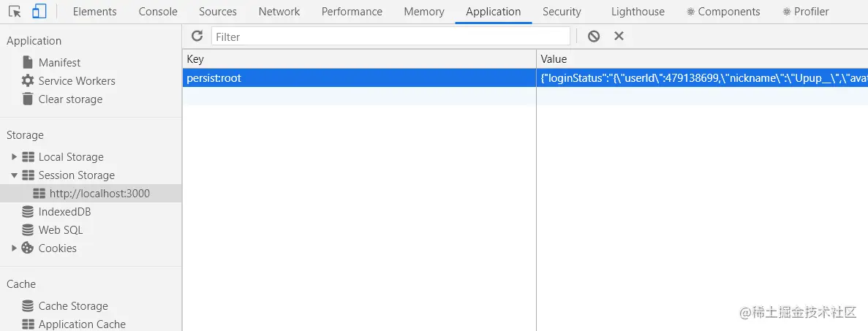Click the Local Storage grid icon

pyautogui.click(x=28, y=157)
